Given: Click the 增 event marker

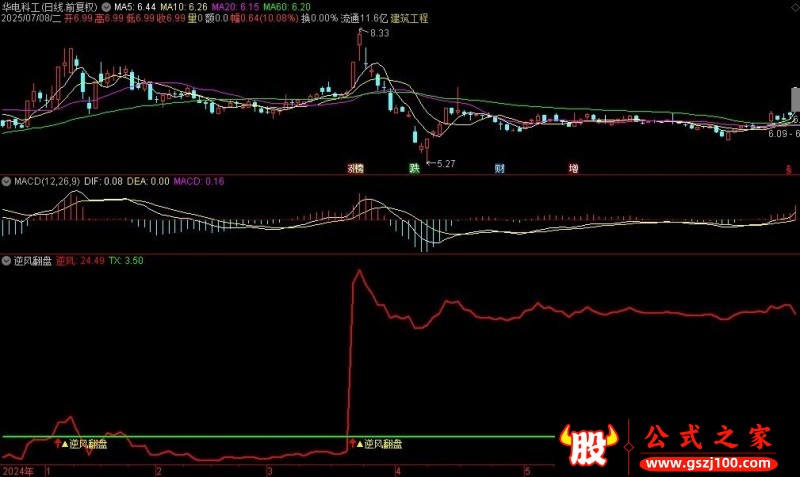Looking at the screenshot, I should click(573, 168).
